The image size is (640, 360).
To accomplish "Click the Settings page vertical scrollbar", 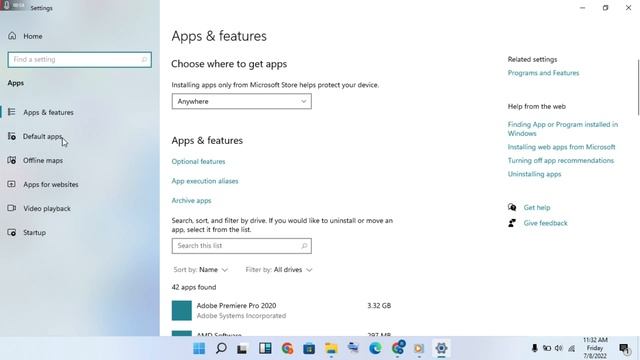I will 638,88.
